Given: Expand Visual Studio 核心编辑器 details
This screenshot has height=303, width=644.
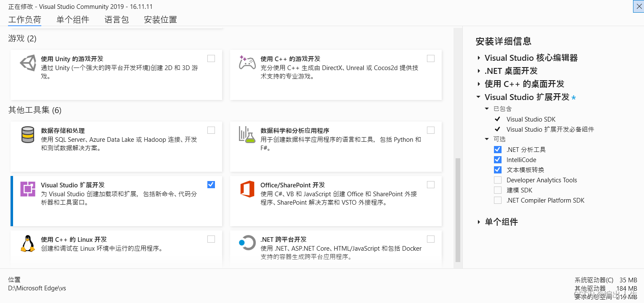Looking at the screenshot, I should pos(479,58).
